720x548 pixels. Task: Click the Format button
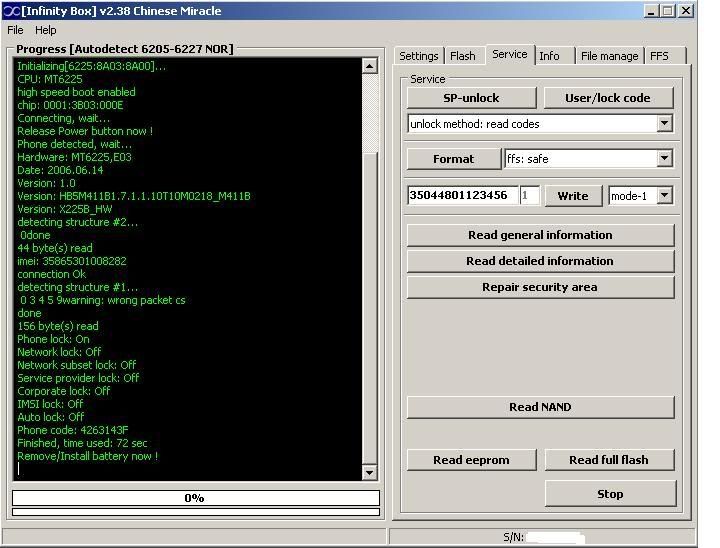point(454,159)
